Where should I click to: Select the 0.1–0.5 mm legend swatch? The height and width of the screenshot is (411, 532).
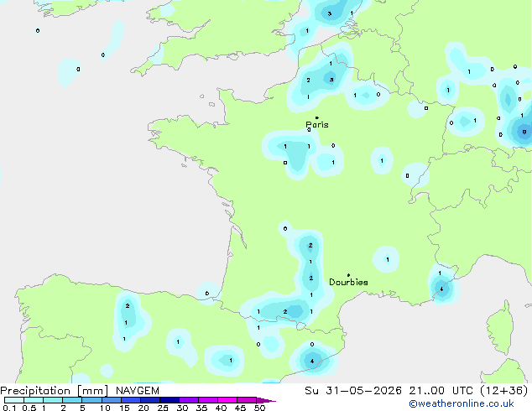[14, 400]
